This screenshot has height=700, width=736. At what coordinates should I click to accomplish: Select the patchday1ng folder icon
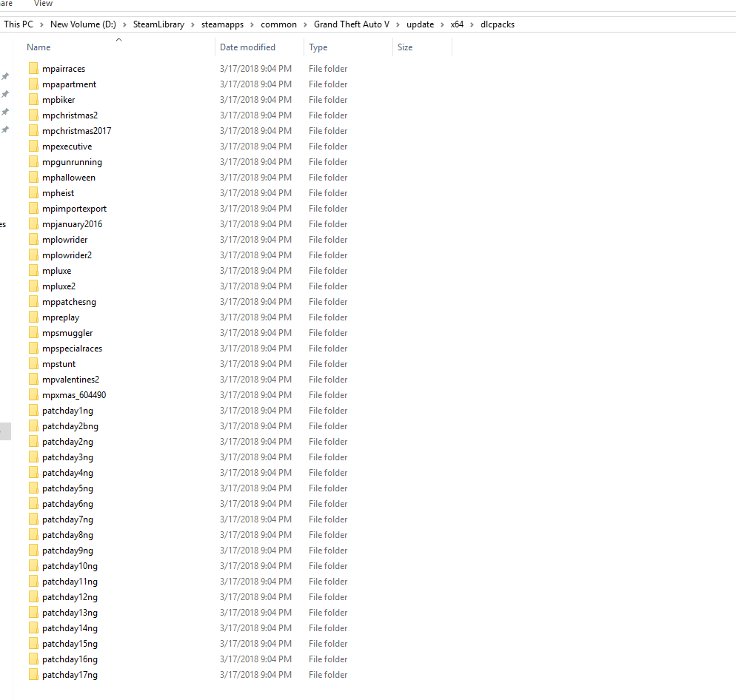[x=33, y=411]
